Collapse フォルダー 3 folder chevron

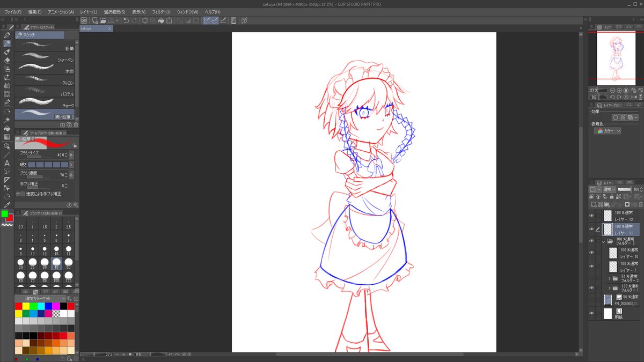(x=604, y=242)
